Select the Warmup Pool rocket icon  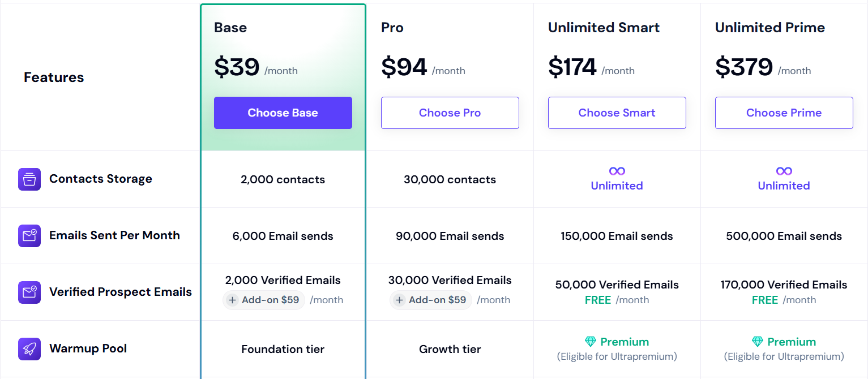(29, 348)
